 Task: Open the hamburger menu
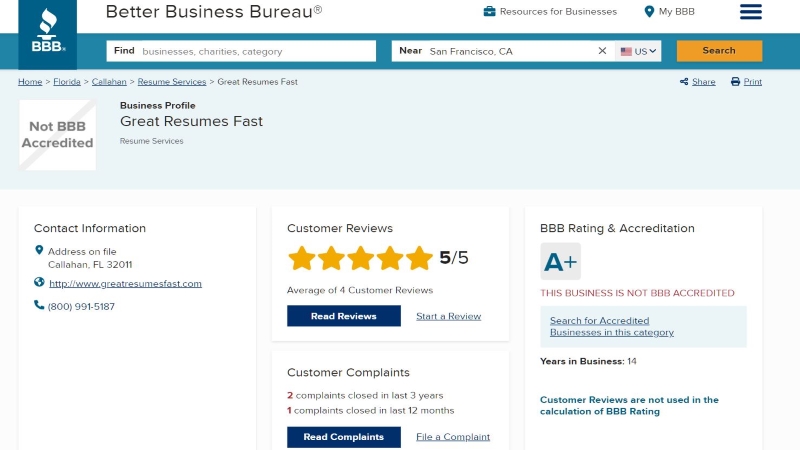[x=751, y=12]
